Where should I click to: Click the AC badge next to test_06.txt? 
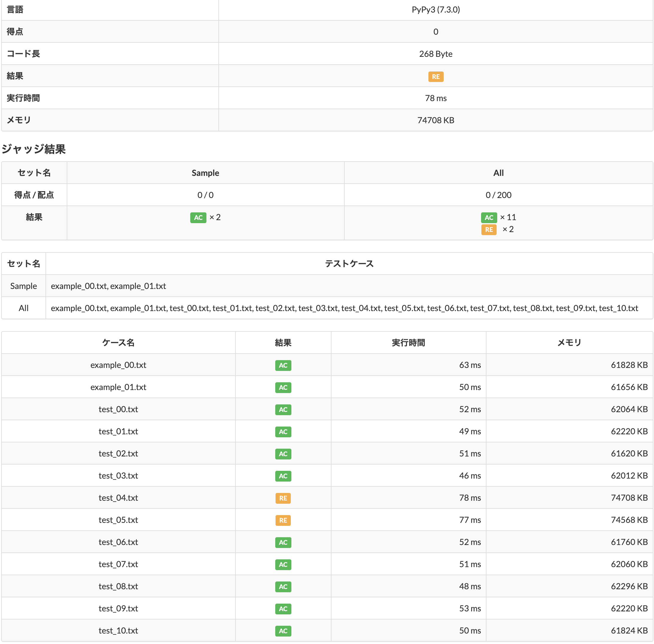[283, 542]
